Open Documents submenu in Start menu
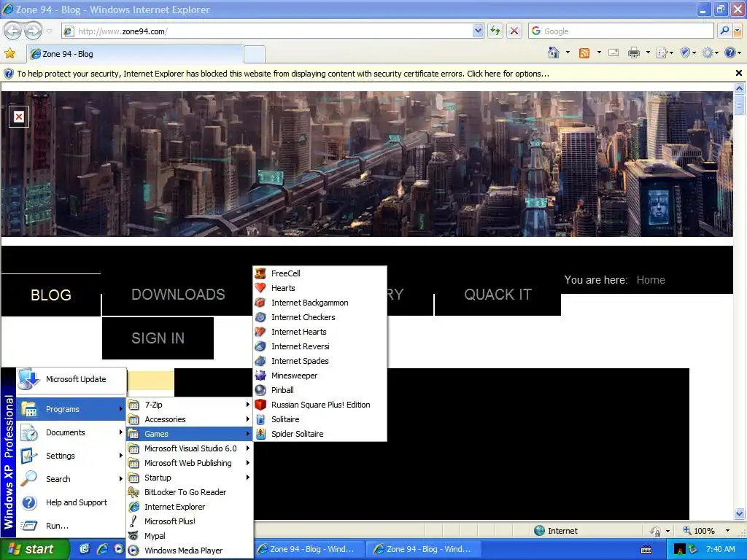The height and width of the screenshot is (560, 747). click(x=71, y=432)
